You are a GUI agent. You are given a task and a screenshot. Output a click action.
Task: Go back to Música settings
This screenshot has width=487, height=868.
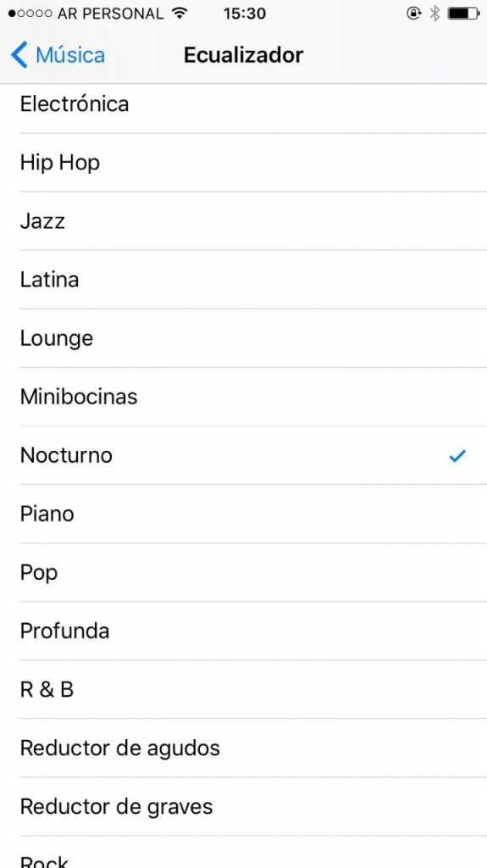58,55
